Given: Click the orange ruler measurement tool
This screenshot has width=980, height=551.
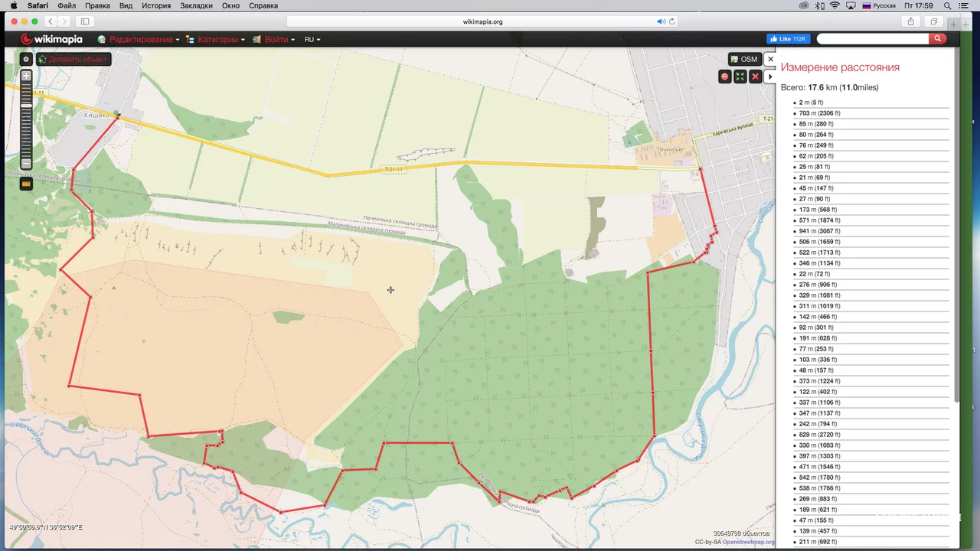Looking at the screenshot, I should tap(26, 184).
